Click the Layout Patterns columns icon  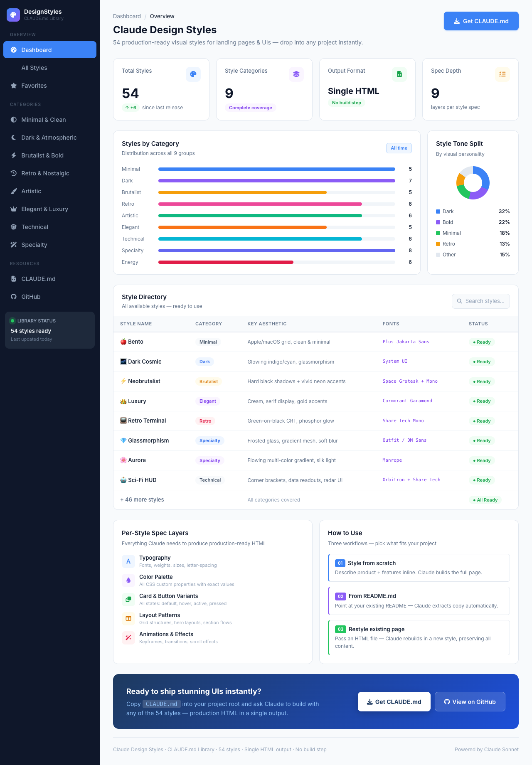pyautogui.click(x=128, y=619)
